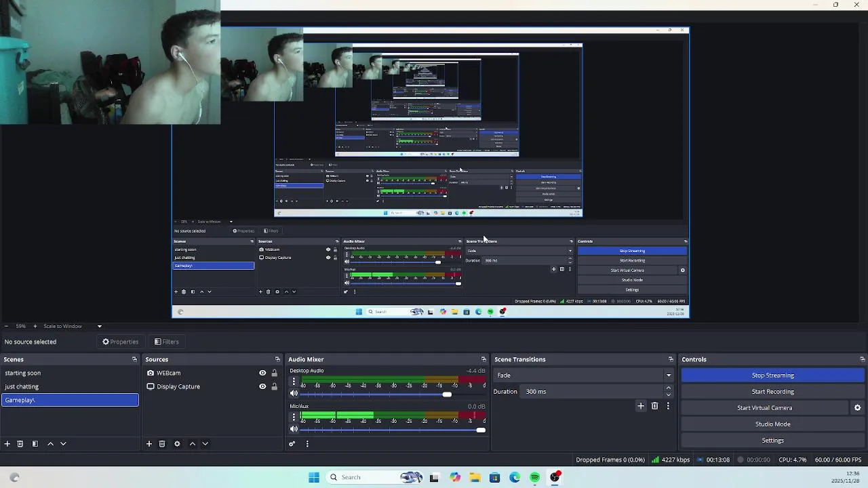
Task: Open source Properties button
Action: click(120, 342)
